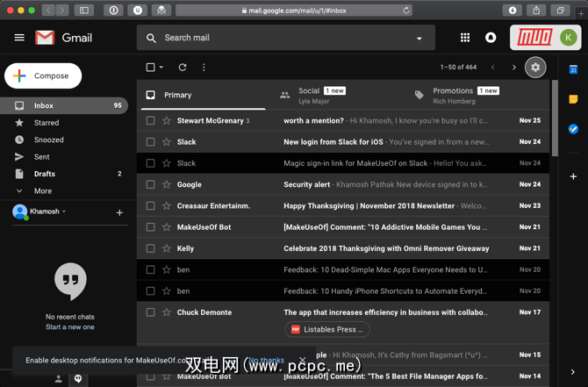
Task: Select the Creasaur Entertainm. email checkbox
Action: 150,206
